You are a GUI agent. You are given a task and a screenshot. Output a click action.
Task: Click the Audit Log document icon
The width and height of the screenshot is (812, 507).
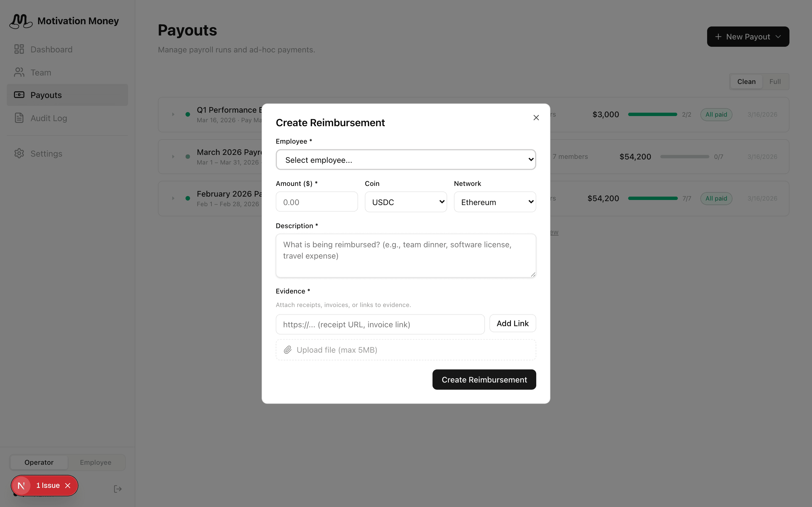click(x=19, y=118)
